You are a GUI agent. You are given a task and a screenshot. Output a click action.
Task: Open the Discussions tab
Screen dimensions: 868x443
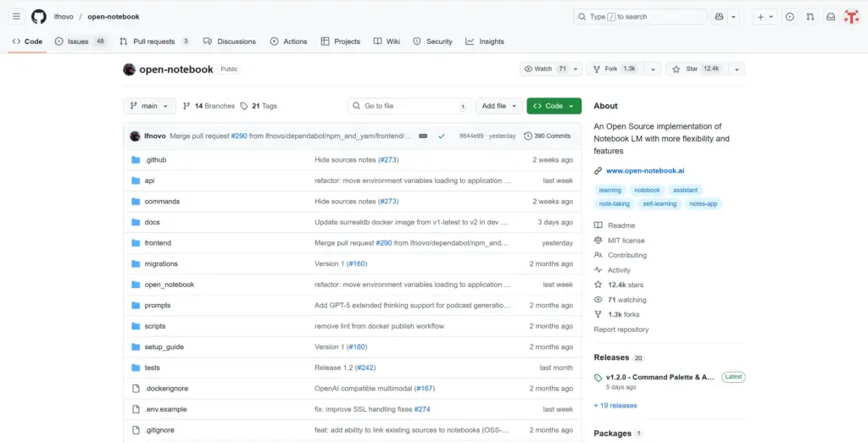coord(230,42)
